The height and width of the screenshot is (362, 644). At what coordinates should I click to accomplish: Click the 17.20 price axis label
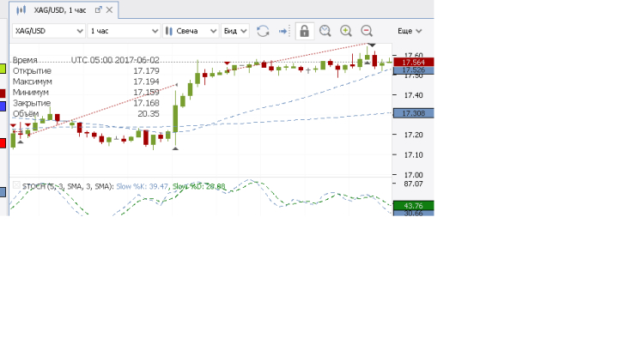point(413,135)
